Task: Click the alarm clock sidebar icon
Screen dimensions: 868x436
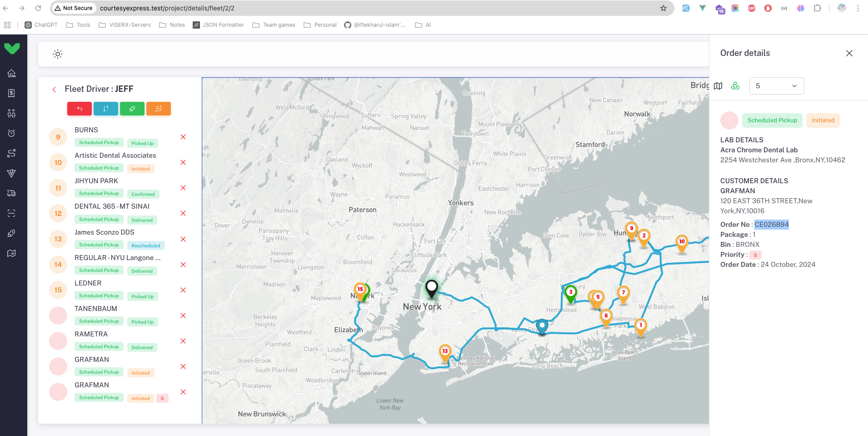Action: pyautogui.click(x=12, y=133)
